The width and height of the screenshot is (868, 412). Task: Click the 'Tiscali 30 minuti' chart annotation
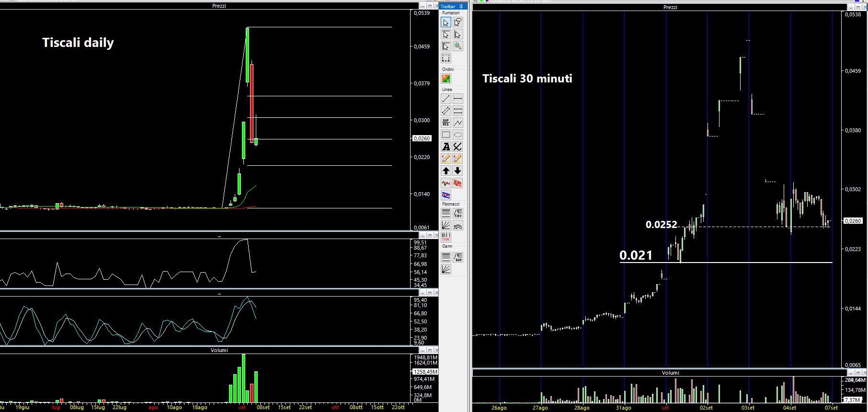527,78
